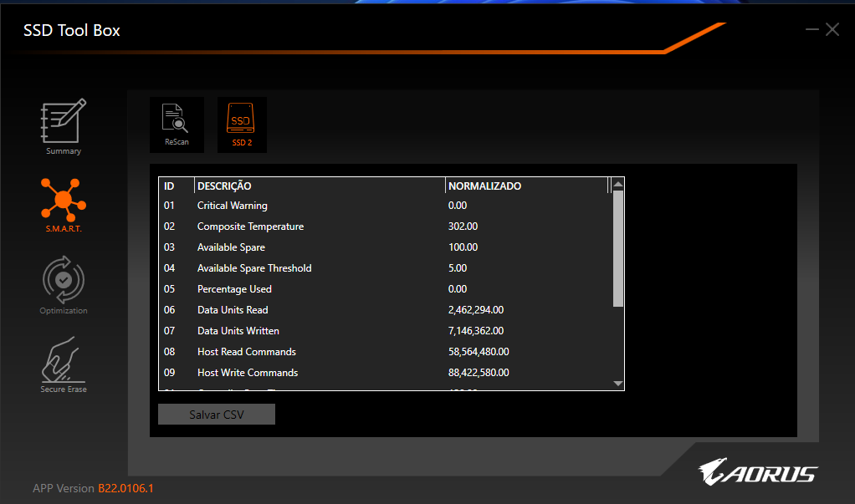This screenshot has width=855, height=504.
Task: Click the SSD Tool Box title logo
Action: pyautogui.click(x=71, y=29)
